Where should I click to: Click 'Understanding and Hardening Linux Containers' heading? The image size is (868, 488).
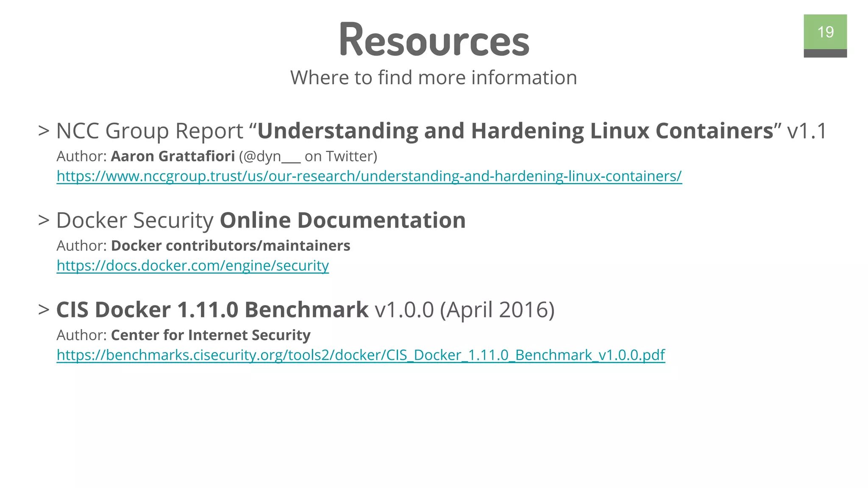click(515, 130)
